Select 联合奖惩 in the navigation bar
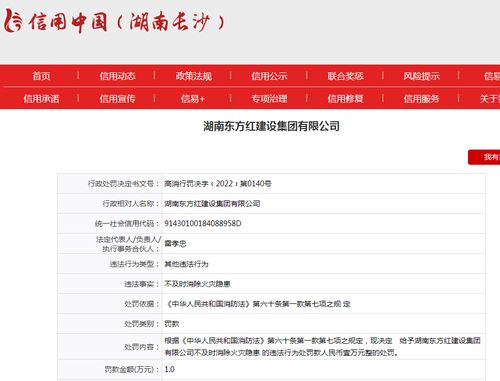The image size is (500, 381). coord(345,76)
